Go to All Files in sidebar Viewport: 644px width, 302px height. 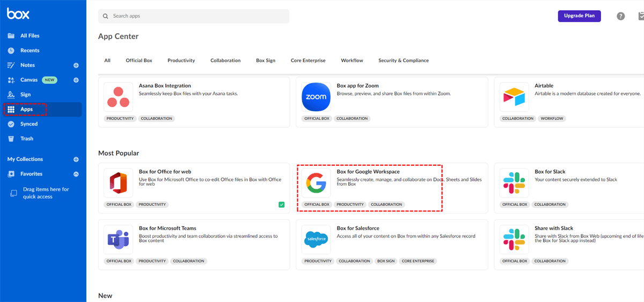click(30, 36)
